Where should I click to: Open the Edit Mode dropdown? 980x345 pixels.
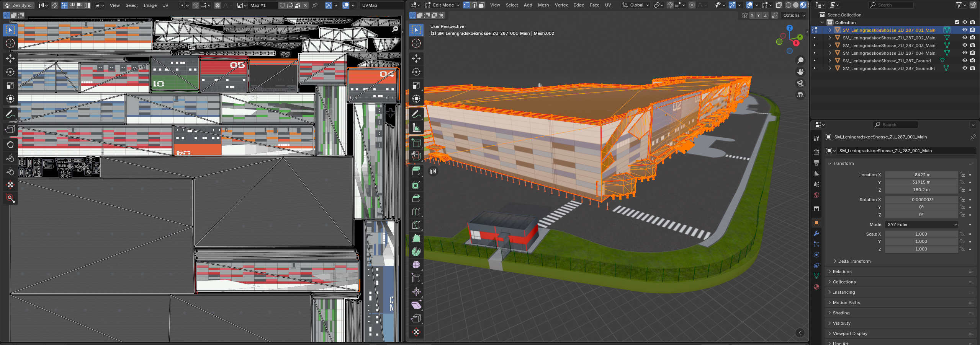(442, 5)
